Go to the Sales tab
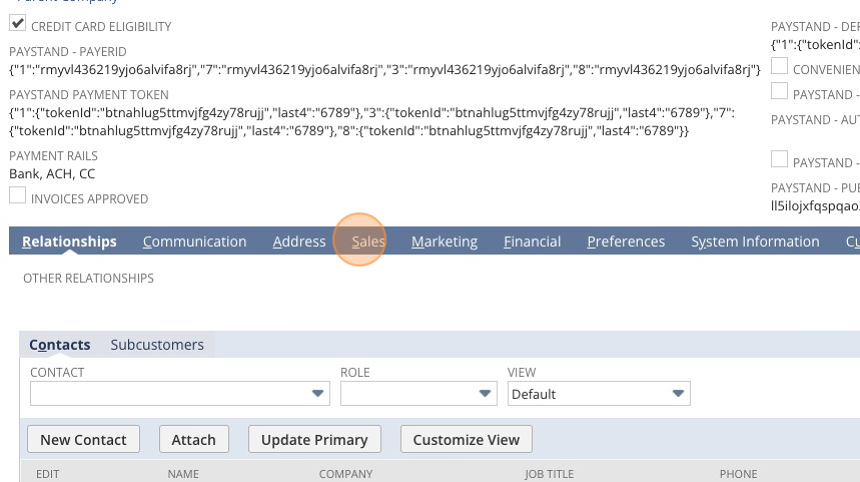Image resolution: width=860 pixels, height=482 pixels. [368, 241]
